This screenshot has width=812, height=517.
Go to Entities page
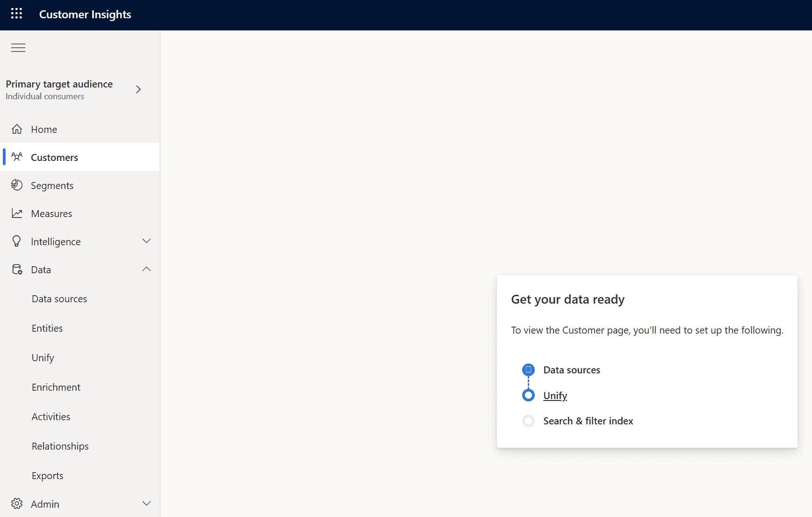[x=47, y=328]
